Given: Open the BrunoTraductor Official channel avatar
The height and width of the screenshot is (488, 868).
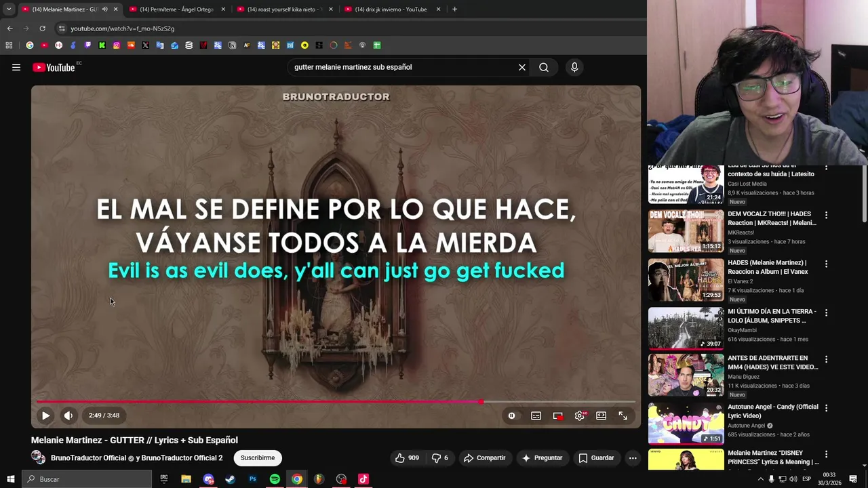Looking at the screenshot, I should 39,457.
